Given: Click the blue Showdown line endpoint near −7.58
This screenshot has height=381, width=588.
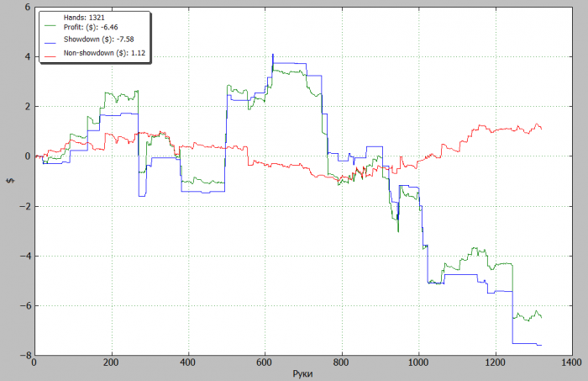Looking at the screenshot, I should pyautogui.click(x=541, y=345).
